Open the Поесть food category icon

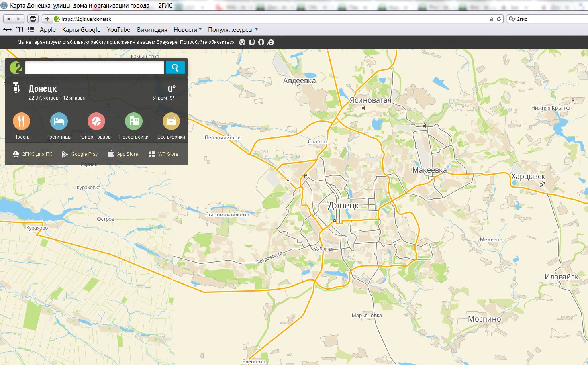[22, 121]
